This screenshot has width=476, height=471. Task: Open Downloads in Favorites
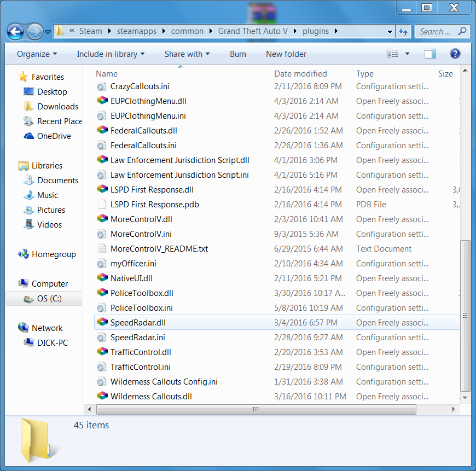point(51,107)
